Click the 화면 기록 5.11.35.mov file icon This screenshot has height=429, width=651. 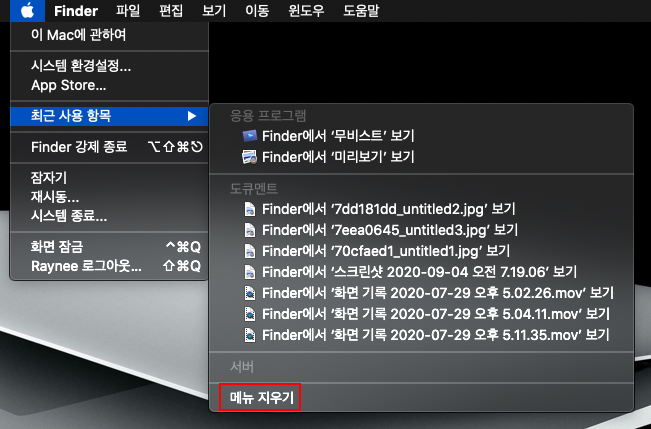pos(250,335)
